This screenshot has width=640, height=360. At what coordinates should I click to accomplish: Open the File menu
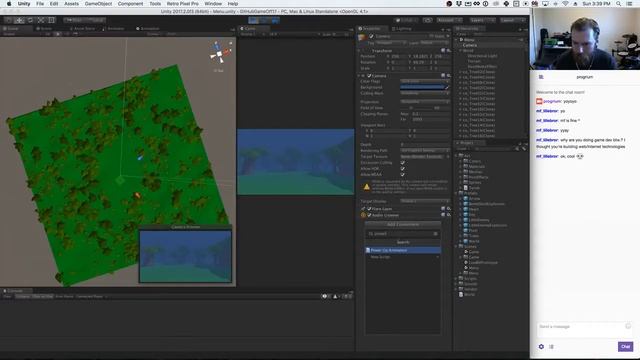[x=40, y=4]
